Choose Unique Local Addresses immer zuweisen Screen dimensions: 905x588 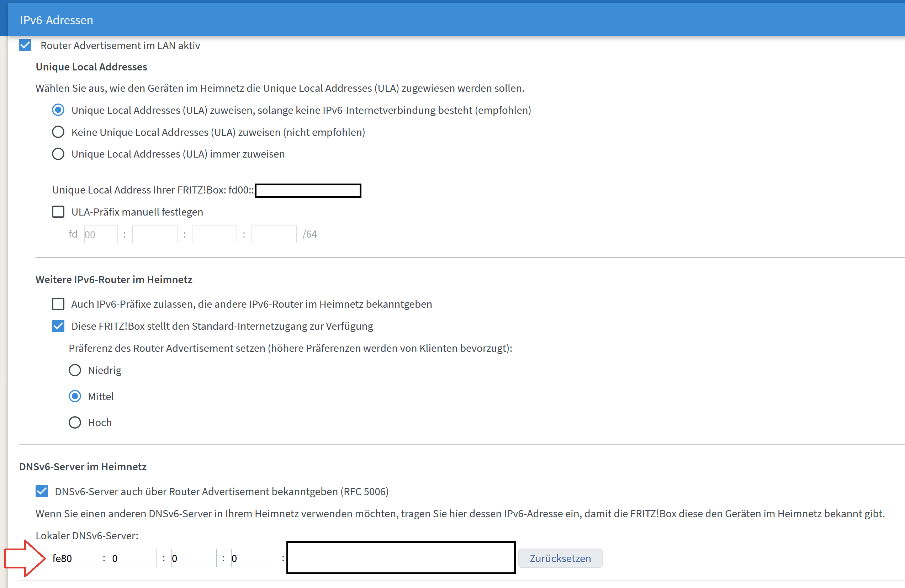point(58,154)
